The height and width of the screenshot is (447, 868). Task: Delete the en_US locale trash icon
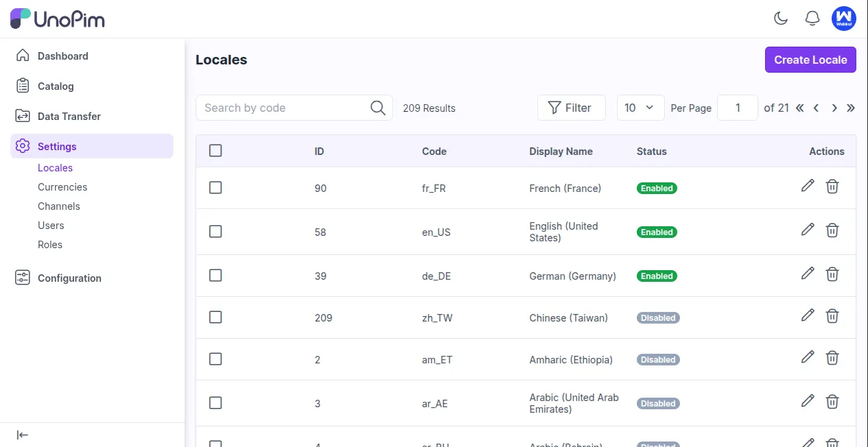(832, 230)
